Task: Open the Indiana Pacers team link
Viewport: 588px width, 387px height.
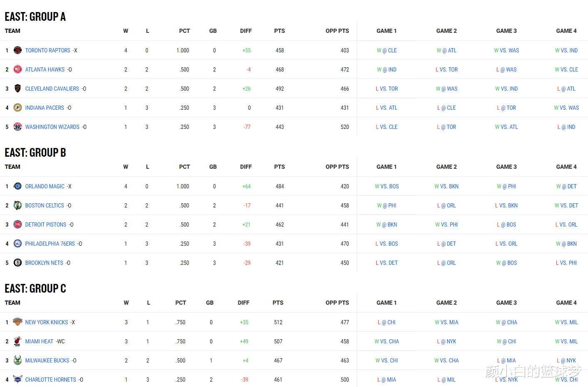Action: (x=45, y=108)
